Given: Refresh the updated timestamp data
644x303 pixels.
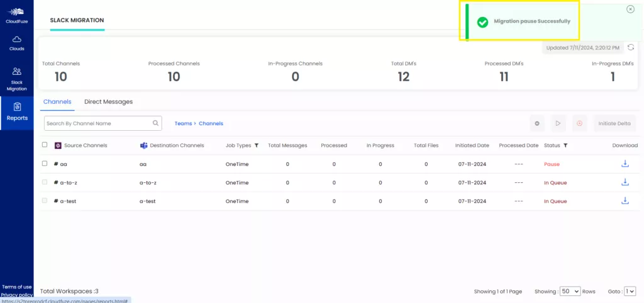Looking at the screenshot, I should (x=630, y=48).
